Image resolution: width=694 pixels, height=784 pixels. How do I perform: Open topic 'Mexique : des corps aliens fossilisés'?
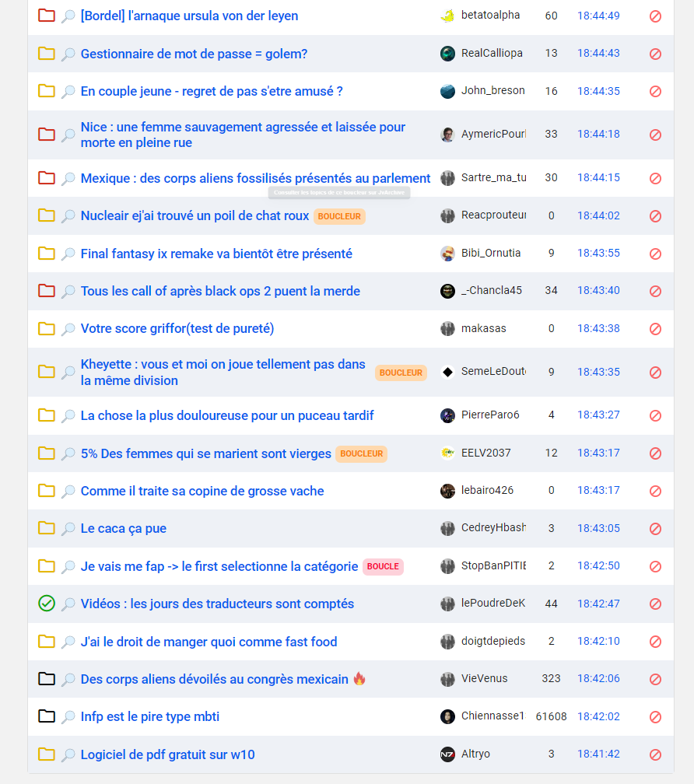pyautogui.click(x=255, y=179)
